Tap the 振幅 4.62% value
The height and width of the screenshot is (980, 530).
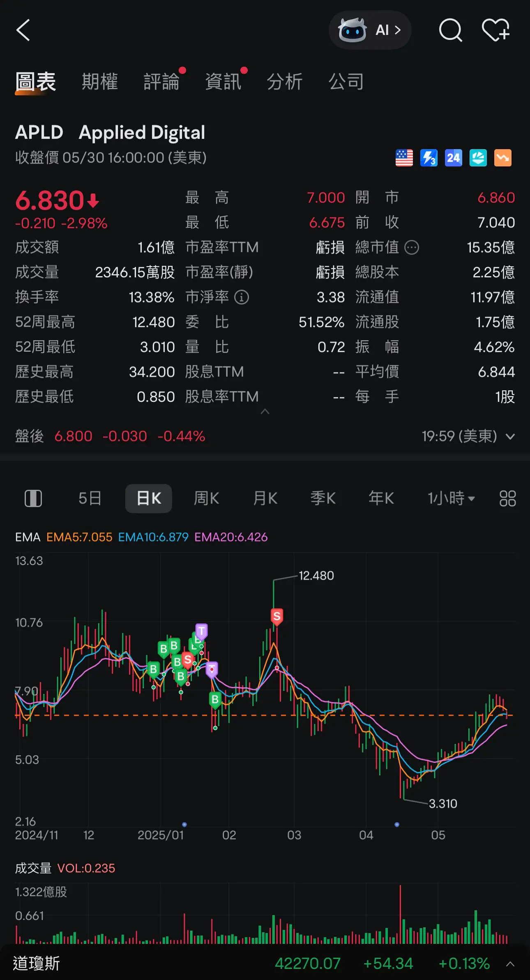494,347
